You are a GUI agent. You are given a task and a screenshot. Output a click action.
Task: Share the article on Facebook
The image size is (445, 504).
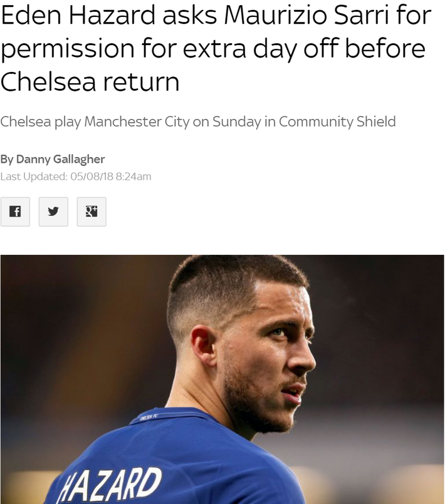pos(15,212)
